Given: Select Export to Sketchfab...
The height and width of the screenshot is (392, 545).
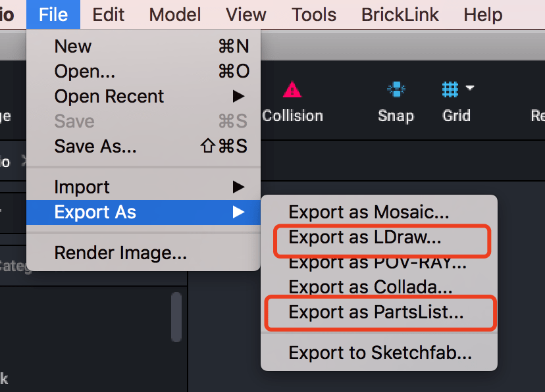Looking at the screenshot, I should tap(380, 353).
